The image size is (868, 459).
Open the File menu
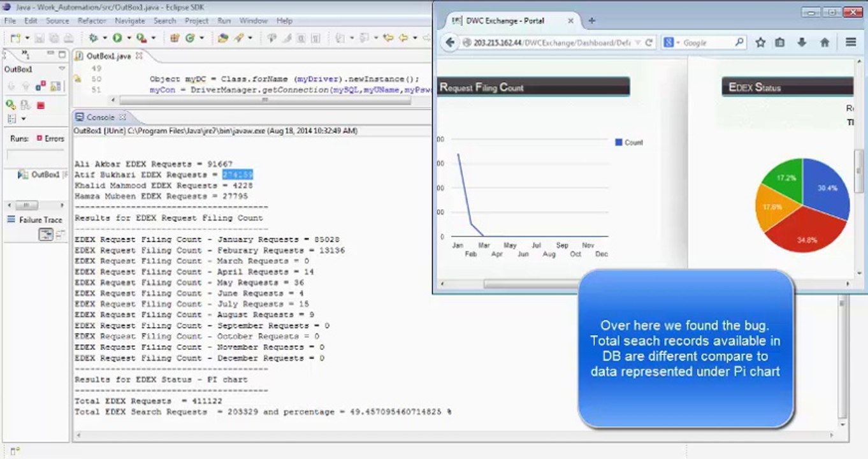coord(10,21)
